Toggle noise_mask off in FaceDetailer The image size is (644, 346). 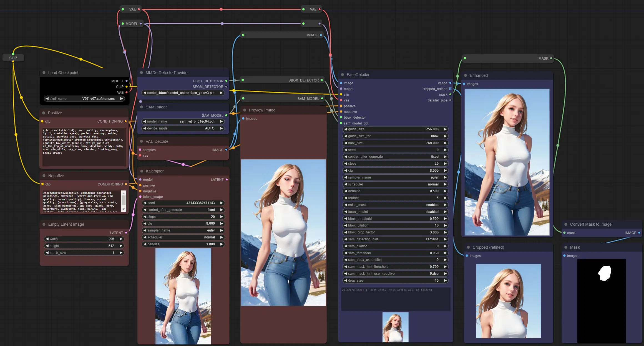pyautogui.click(x=396, y=205)
